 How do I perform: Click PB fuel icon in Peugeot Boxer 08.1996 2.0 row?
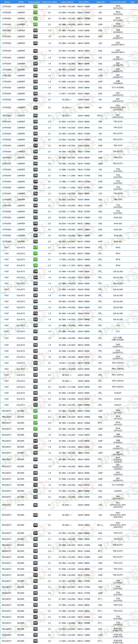click(35, 429)
